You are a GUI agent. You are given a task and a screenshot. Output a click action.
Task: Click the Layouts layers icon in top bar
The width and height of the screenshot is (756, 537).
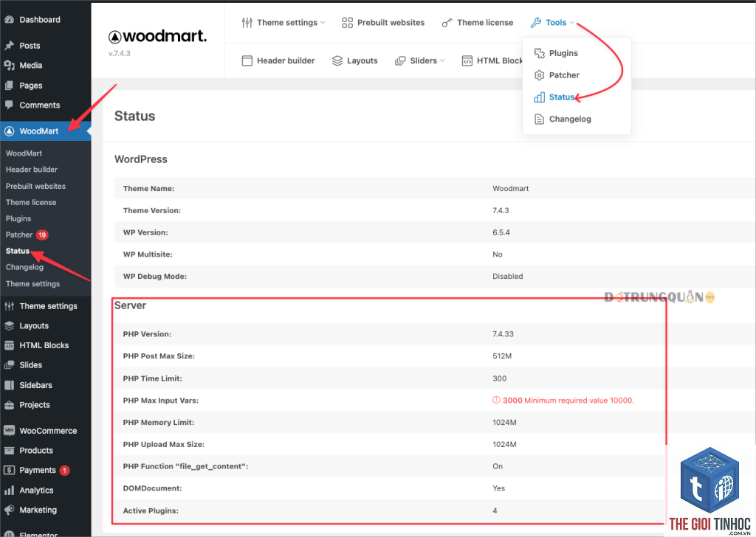pyautogui.click(x=337, y=60)
